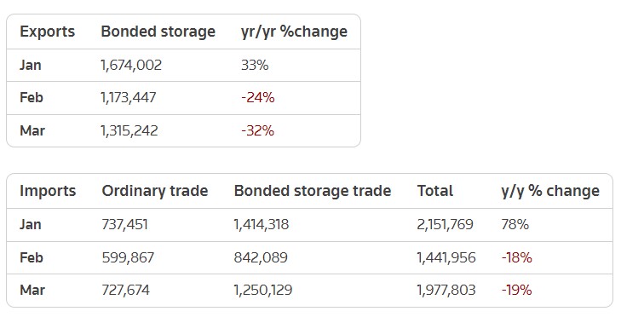Viewport: 644px width, 317px height.
Task: Select March exports value 1,315,242
Action: (129, 130)
